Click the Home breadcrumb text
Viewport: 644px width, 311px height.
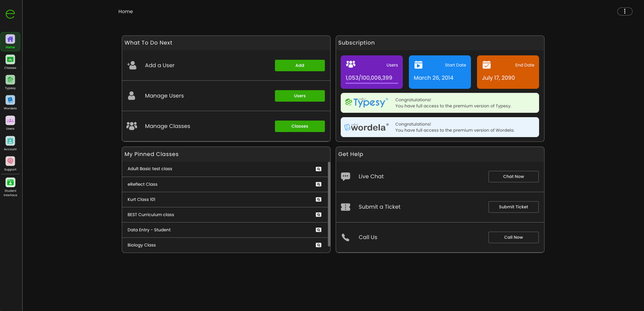coord(126,11)
